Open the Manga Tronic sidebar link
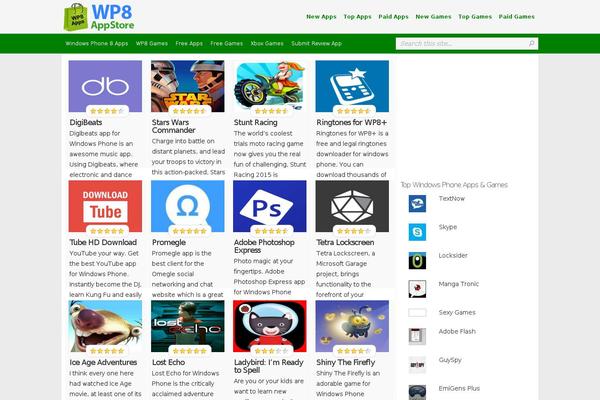 458,284
